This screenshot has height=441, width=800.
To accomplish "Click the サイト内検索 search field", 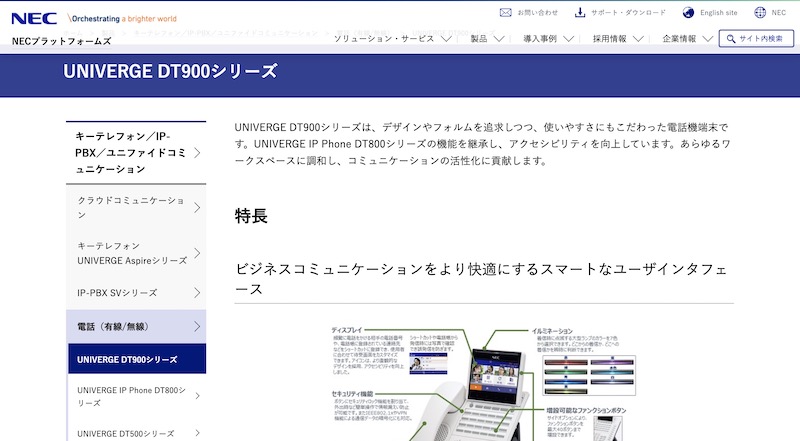I will tap(756, 38).
